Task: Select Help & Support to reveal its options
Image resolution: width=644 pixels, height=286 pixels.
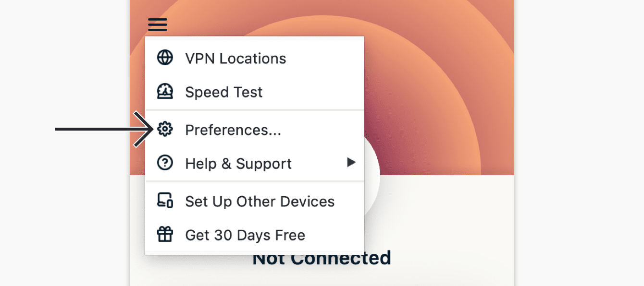Action: coord(238,163)
